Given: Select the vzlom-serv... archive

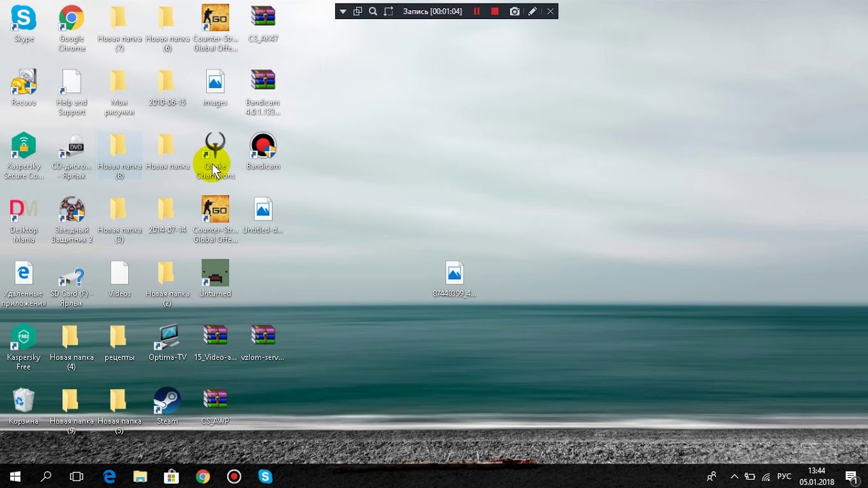Looking at the screenshot, I should (x=263, y=342).
